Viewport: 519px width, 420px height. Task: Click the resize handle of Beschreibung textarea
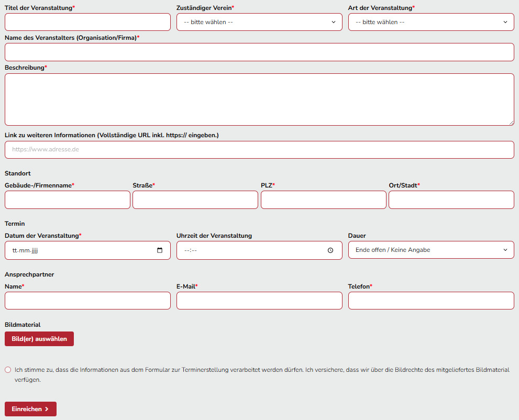[x=511, y=122]
